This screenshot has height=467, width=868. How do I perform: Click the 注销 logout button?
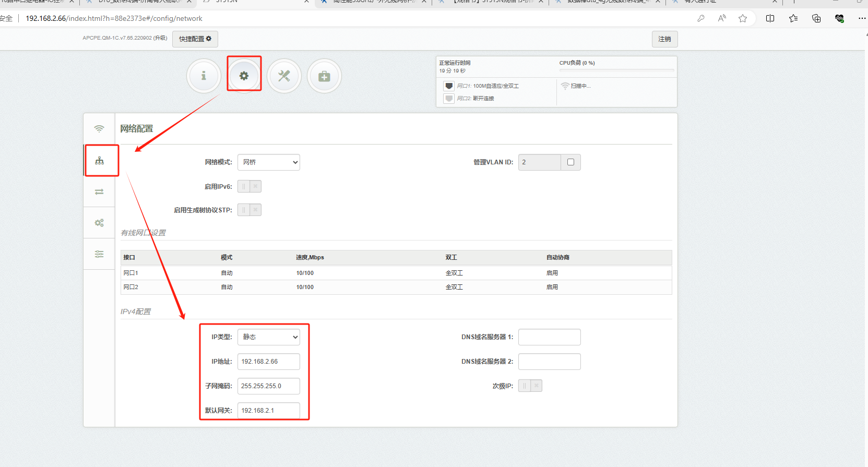coord(664,39)
